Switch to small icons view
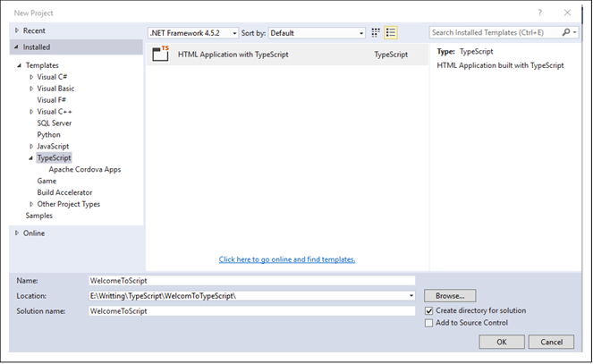 click(x=375, y=33)
